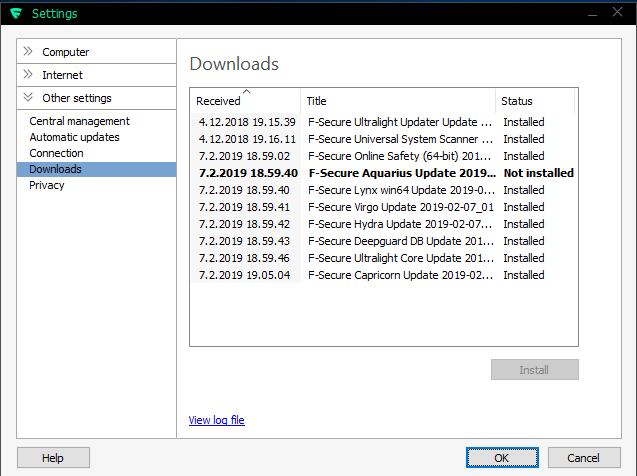Screen dimensions: 637x476
Task: Click the date 7.2.2019 18.59.02
Action: 244,156
